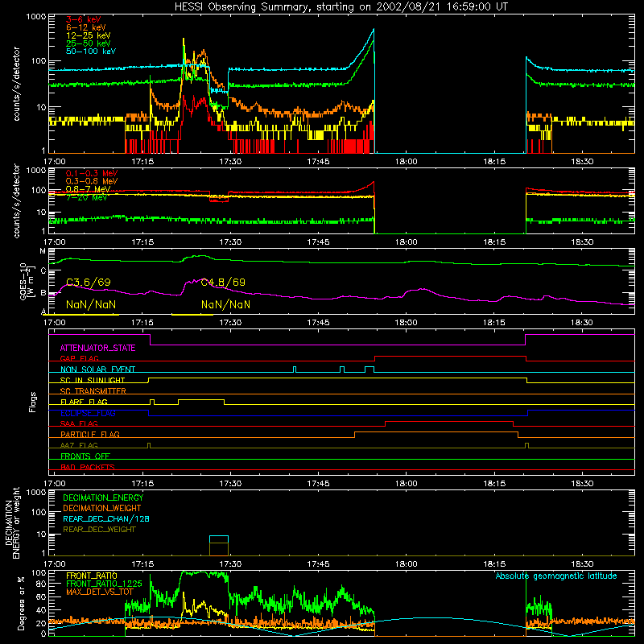Select the FRONT_RATIO legend label

(x=92, y=576)
